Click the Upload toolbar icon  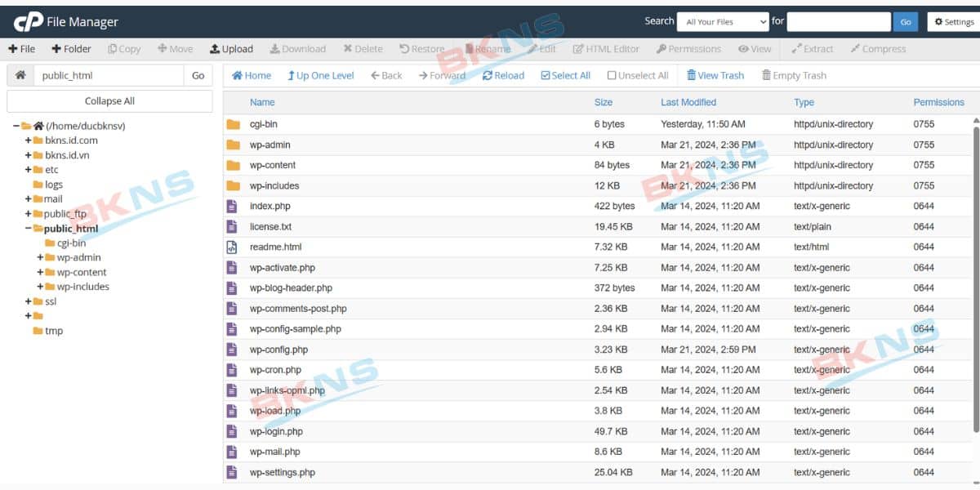[x=215, y=49]
